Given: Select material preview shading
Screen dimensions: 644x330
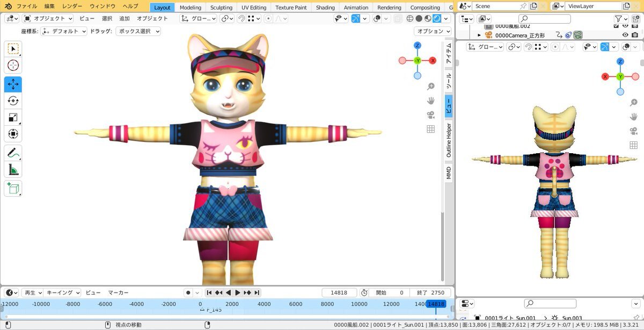Looking at the screenshot, I should coord(428,18).
